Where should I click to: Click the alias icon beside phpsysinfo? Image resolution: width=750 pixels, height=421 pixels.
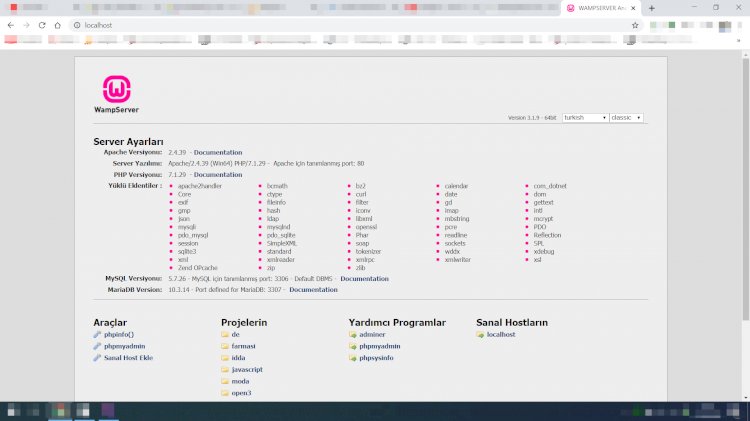[353, 358]
